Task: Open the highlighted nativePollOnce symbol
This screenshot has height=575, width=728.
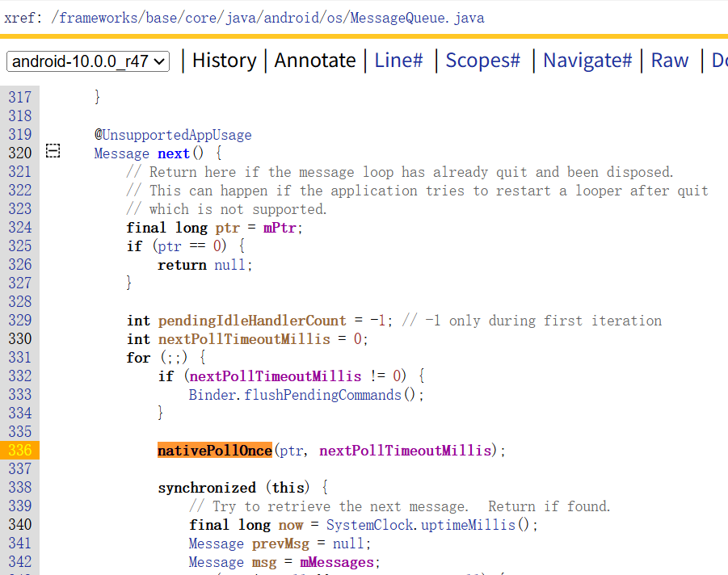Action: (x=214, y=450)
